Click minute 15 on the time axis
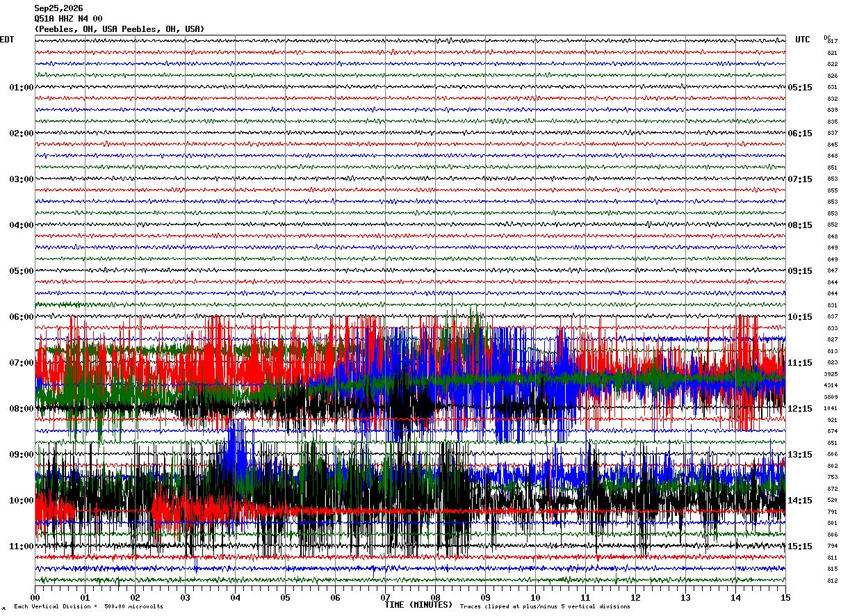841x616 pixels. 785,597
